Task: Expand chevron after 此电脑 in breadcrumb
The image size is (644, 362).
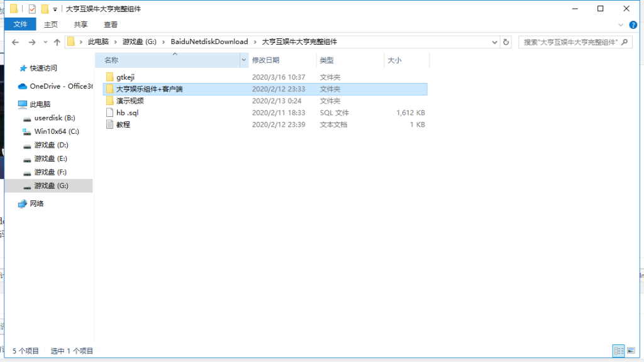Action: pos(116,42)
